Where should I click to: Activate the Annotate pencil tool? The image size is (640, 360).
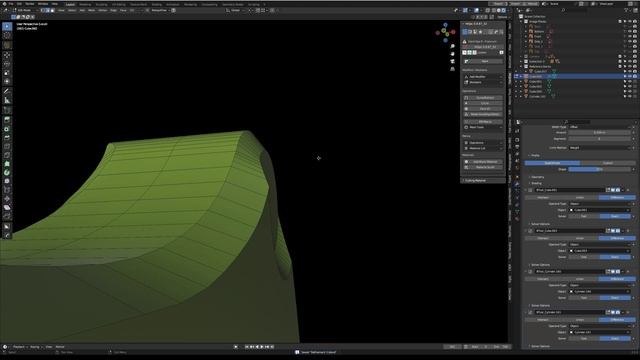pyautogui.click(x=7, y=91)
